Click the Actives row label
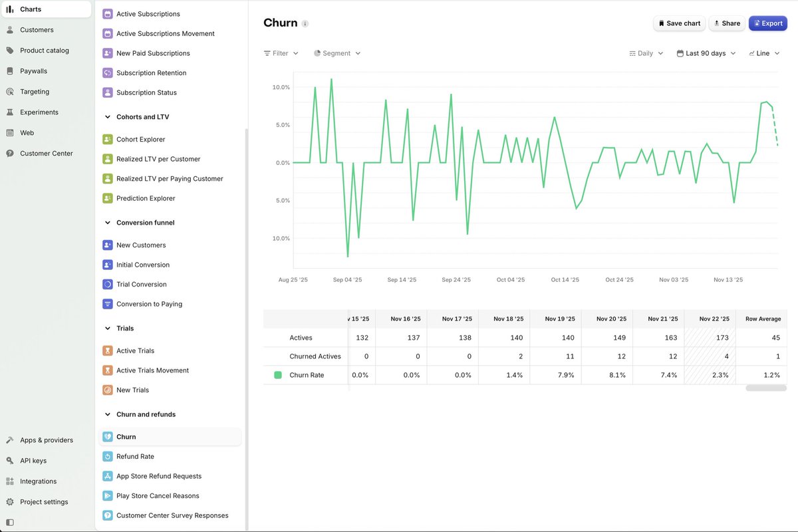Viewport: 798px width, 532px height. (301, 338)
